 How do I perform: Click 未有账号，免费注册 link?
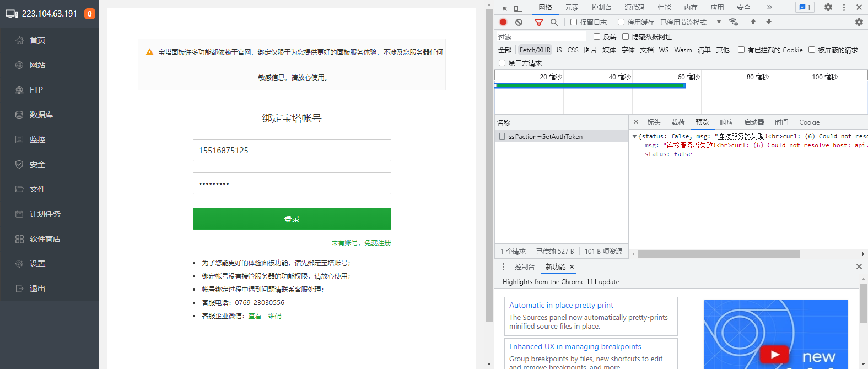[x=361, y=243]
